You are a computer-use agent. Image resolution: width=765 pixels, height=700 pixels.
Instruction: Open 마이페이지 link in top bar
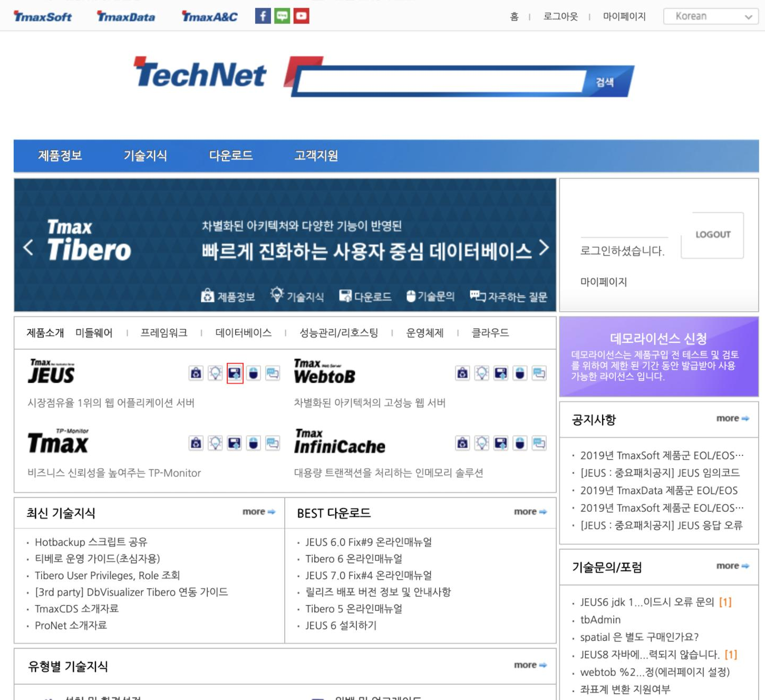(x=624, y=16)
